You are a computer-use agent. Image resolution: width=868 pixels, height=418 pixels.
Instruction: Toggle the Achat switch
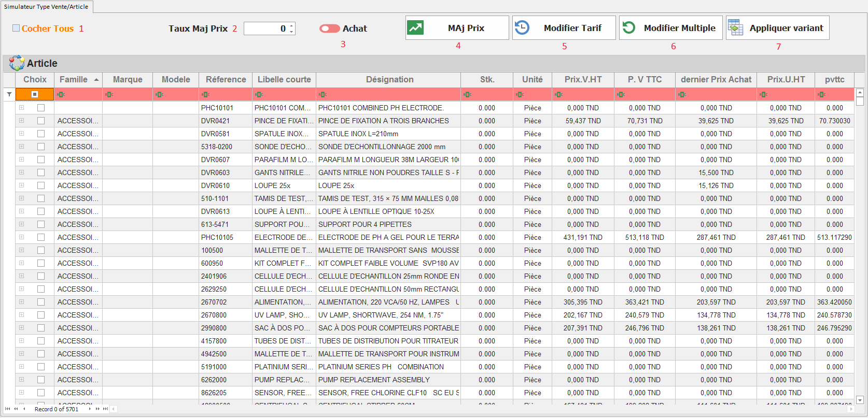pos(329,28)
